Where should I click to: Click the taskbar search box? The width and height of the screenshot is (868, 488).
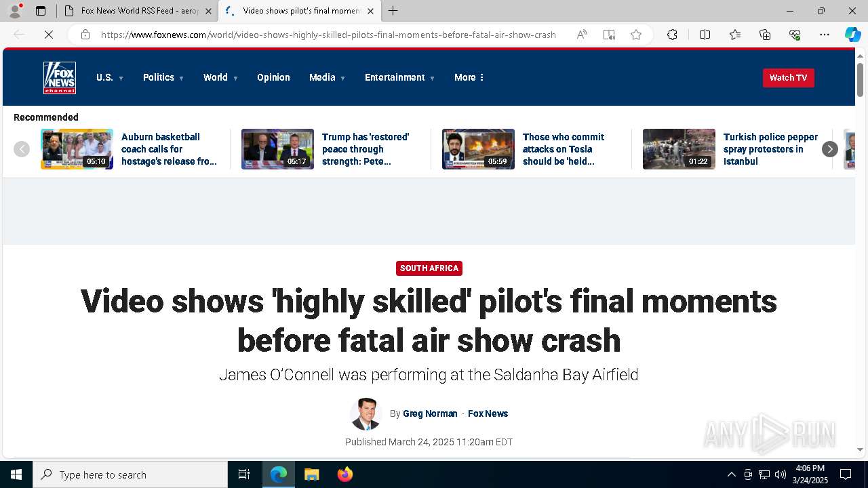(130, 474)
